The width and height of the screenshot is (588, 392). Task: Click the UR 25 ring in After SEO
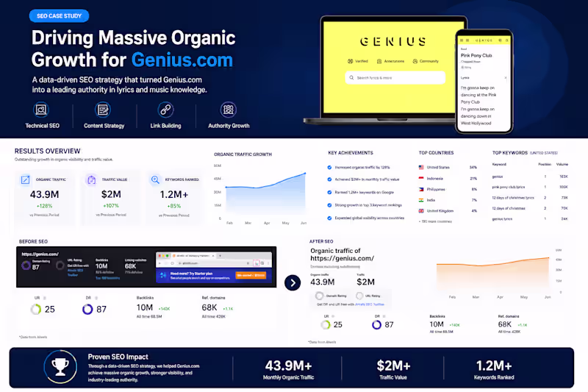click(326, 325)
